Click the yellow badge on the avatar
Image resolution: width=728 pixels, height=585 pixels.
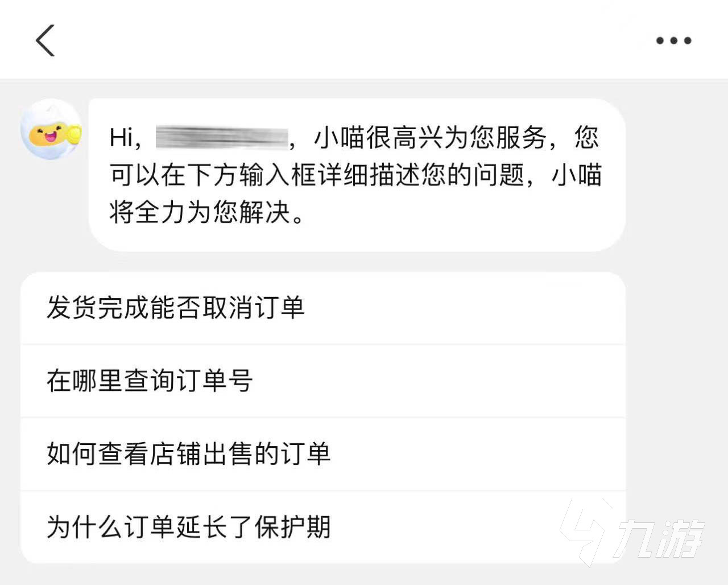tap(75, 135)
